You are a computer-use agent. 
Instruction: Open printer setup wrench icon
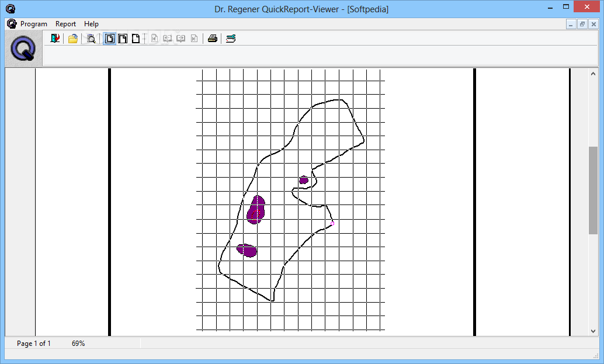point(231,39)
